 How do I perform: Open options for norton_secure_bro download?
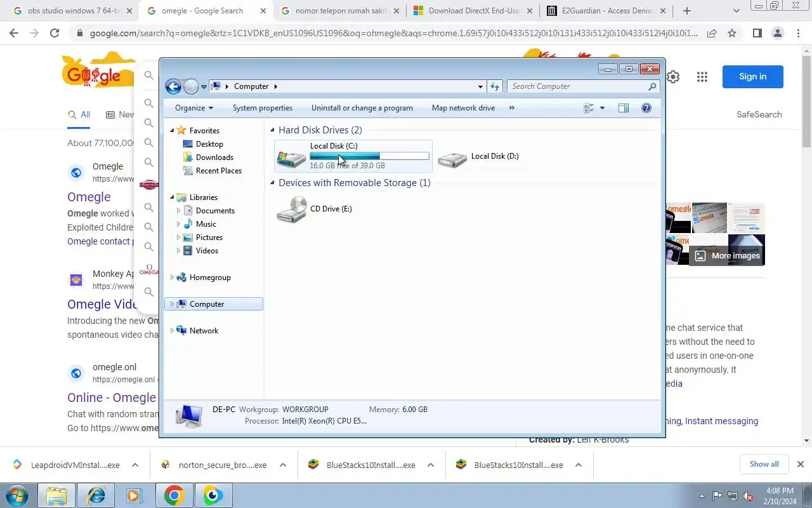click(283, 465)
